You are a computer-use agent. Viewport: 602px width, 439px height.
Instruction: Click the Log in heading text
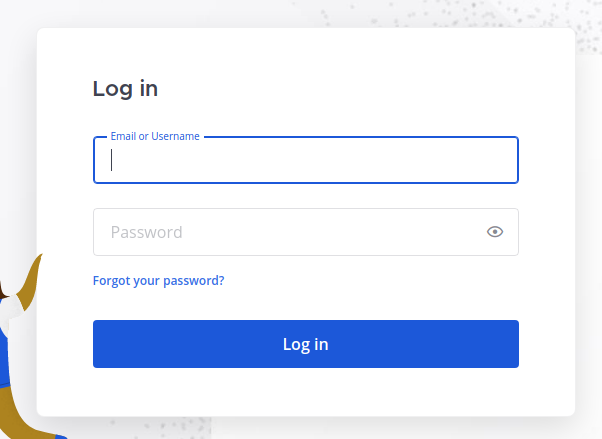point(125,88)
